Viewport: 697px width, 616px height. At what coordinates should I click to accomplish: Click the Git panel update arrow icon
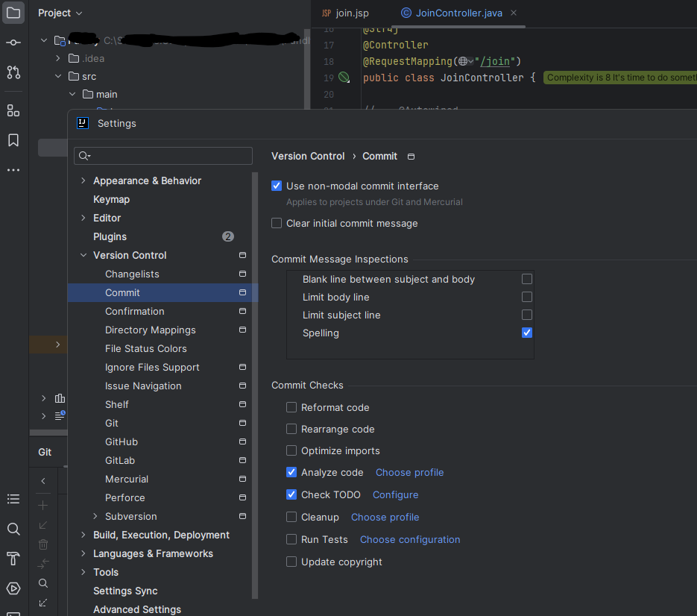tap(43, 525)
